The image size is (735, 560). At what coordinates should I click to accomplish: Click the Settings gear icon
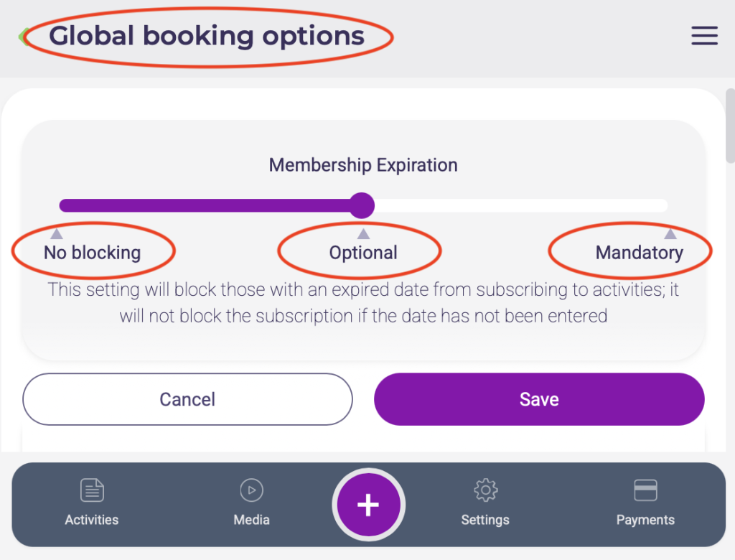click(486, 490)
